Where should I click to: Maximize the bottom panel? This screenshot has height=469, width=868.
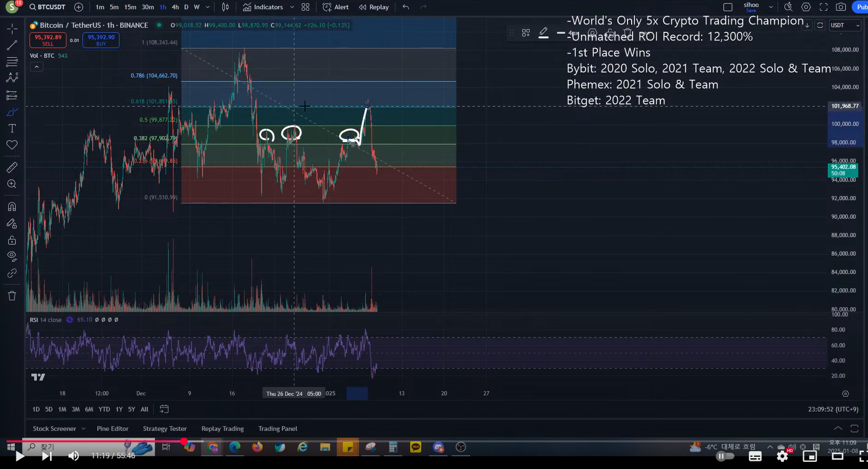(854, 428)
